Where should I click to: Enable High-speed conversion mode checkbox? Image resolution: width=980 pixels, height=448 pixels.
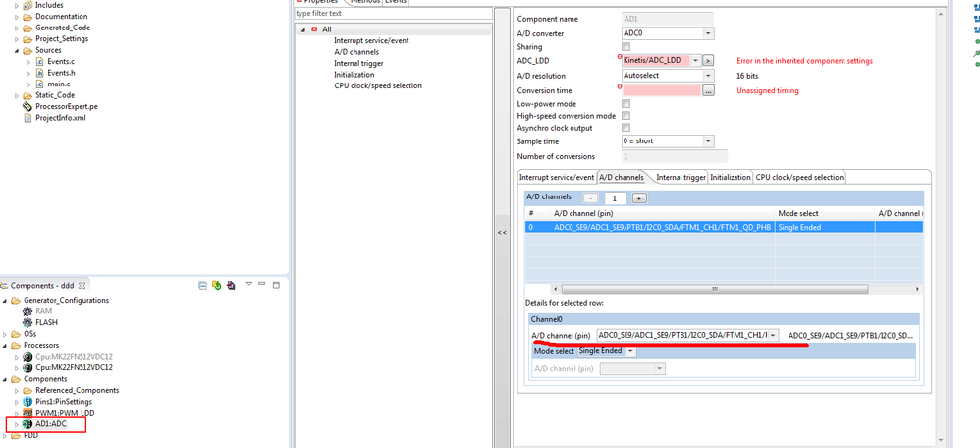pyautogui.click(x=626, y=116)
